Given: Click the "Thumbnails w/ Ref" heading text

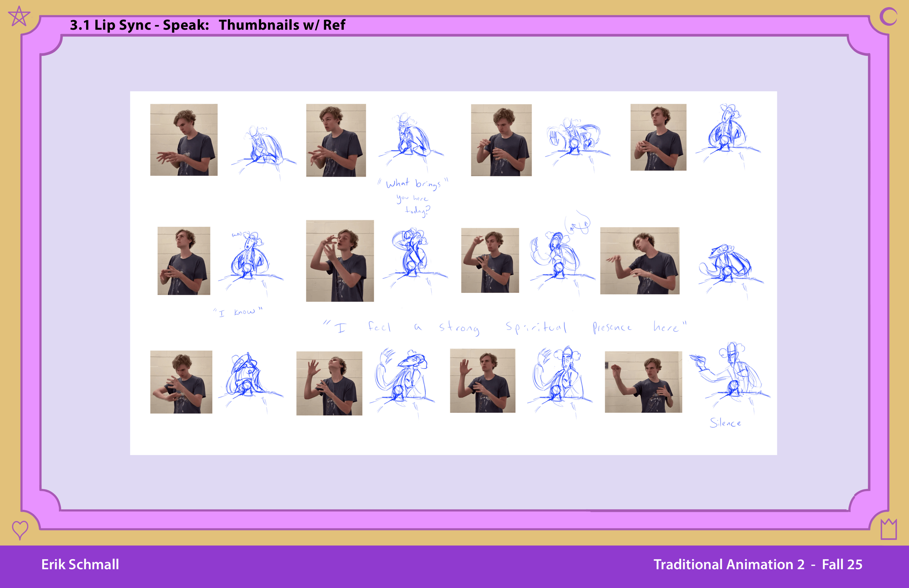Looking at the screenshot, I should pos(282,25).
